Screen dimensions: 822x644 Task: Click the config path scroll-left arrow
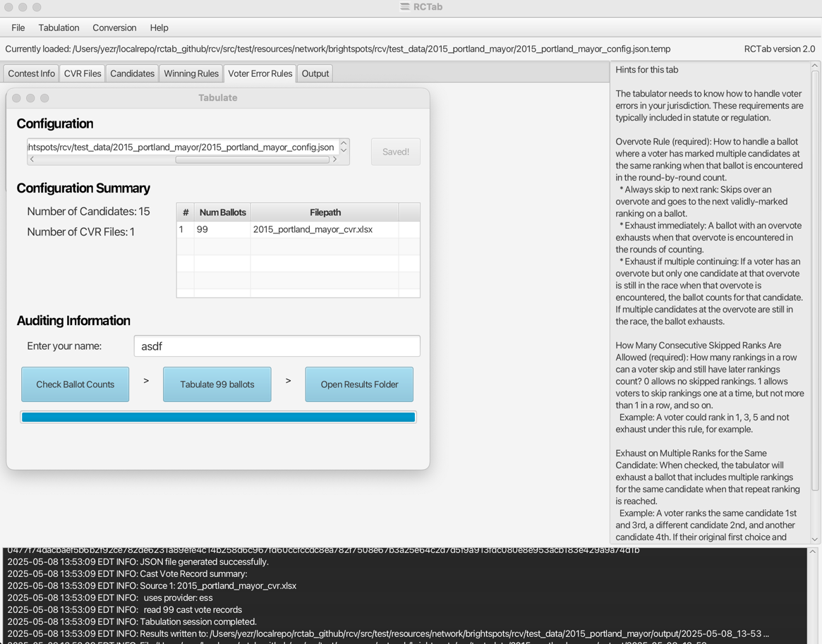point(32,159)
